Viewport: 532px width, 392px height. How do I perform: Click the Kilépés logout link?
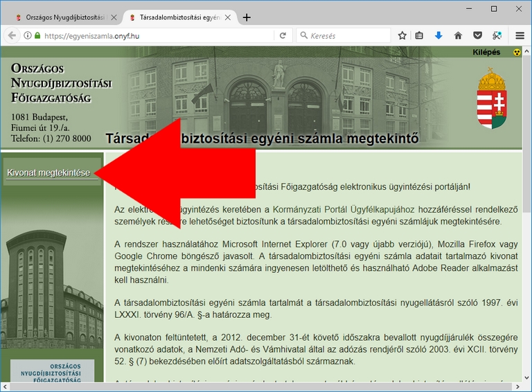tap(486, 53)
